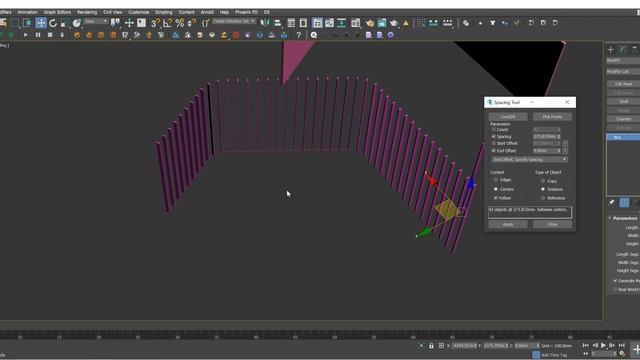Click the Percent Snap icon

pyautogui.click(x=180, y=23)
